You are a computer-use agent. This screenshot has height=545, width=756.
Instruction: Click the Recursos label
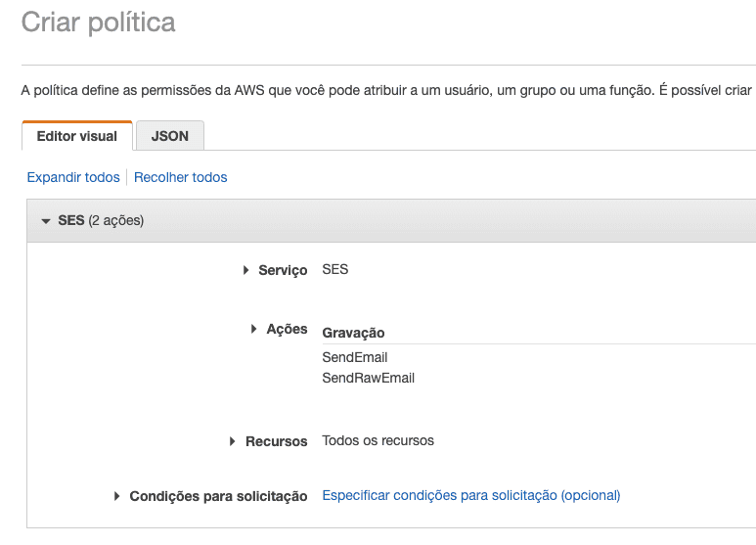[276, 441]
